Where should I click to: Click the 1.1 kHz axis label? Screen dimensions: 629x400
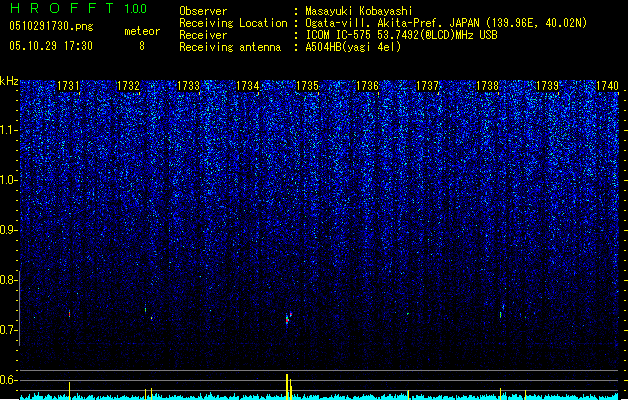pos(7,130)
